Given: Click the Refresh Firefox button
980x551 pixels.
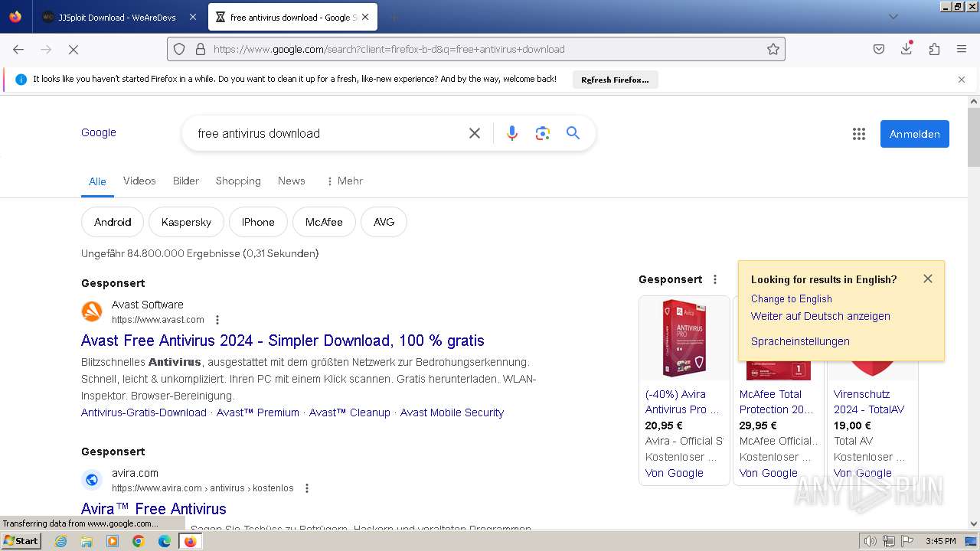Looking at the screenshot, I should point(615,80).
